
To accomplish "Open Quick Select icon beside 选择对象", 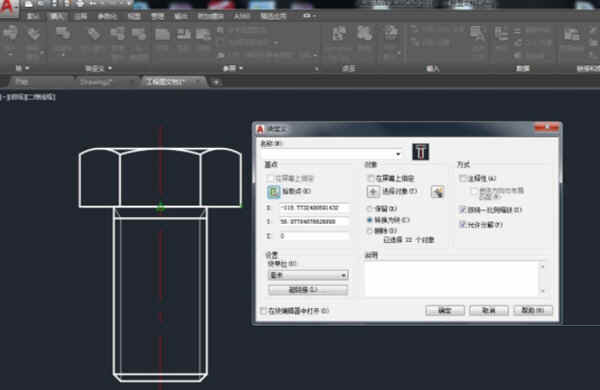I will pyautogui.click(x=437, y=192).
